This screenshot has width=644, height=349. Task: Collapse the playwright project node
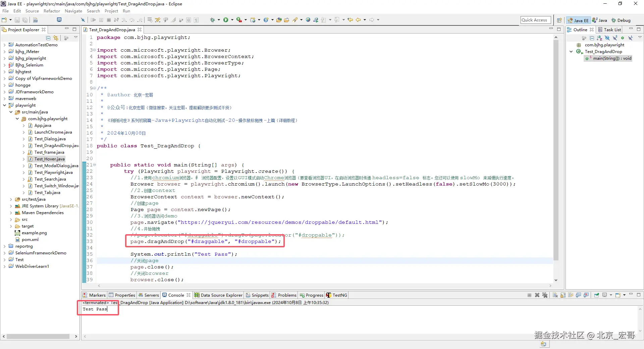click(4, 105)
